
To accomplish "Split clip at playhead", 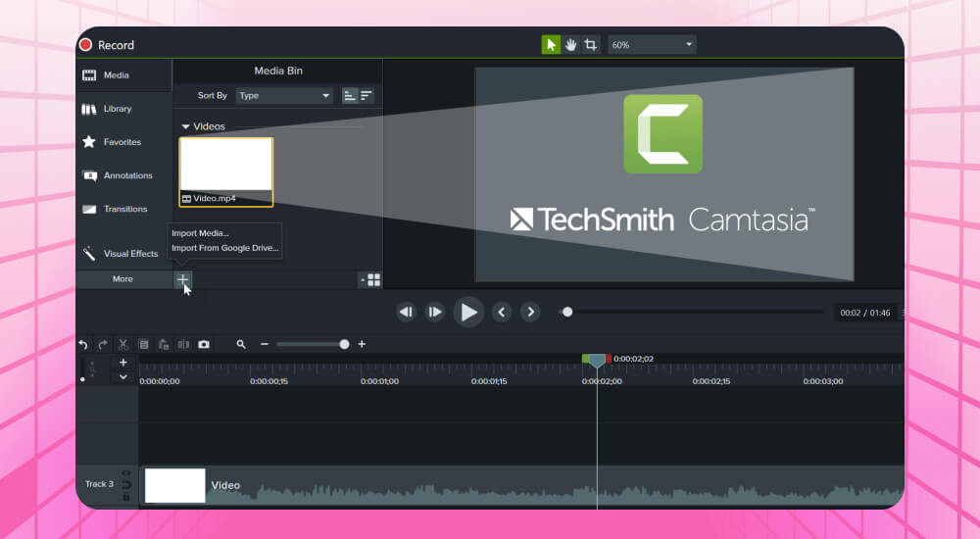I will pyautogui.click(x=184, y=345).
